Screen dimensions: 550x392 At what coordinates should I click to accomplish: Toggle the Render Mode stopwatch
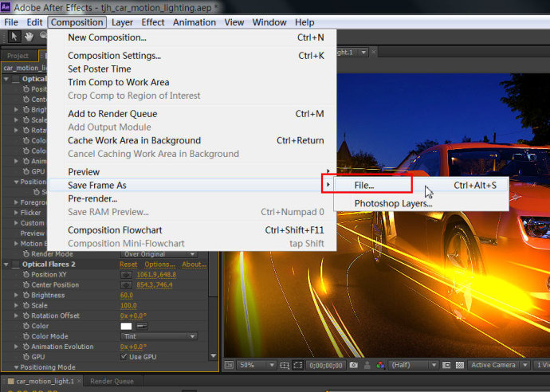[26, 254]
